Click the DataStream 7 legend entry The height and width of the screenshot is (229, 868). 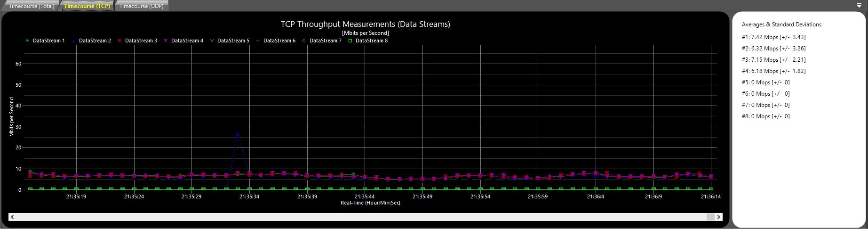coord(322,41)
